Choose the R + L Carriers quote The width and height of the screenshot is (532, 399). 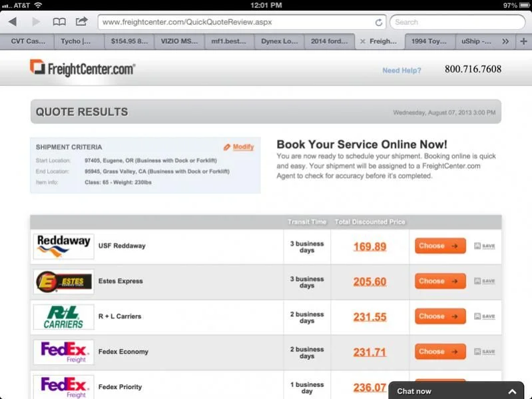[x=440, y=316]
